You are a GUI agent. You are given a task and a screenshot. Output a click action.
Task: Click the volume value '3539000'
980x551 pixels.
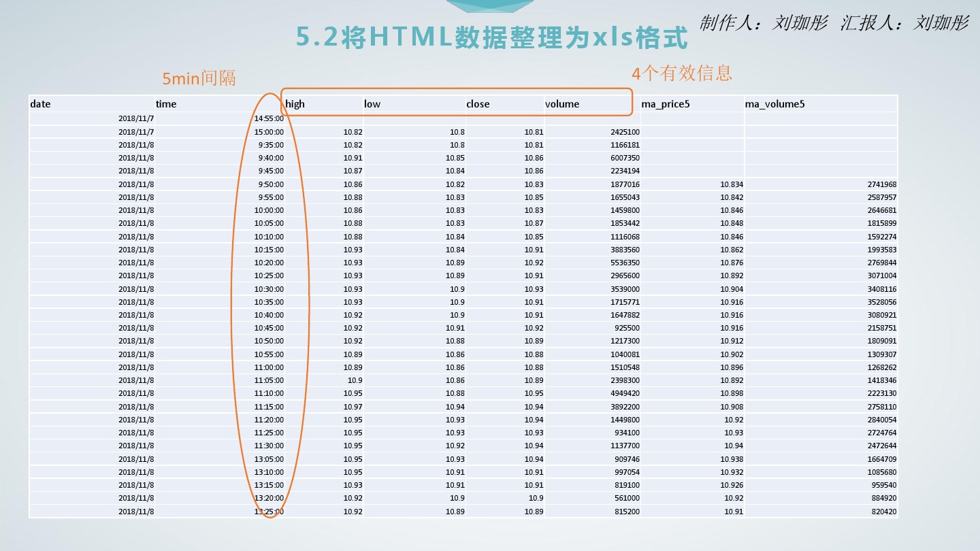coord(625,289)
